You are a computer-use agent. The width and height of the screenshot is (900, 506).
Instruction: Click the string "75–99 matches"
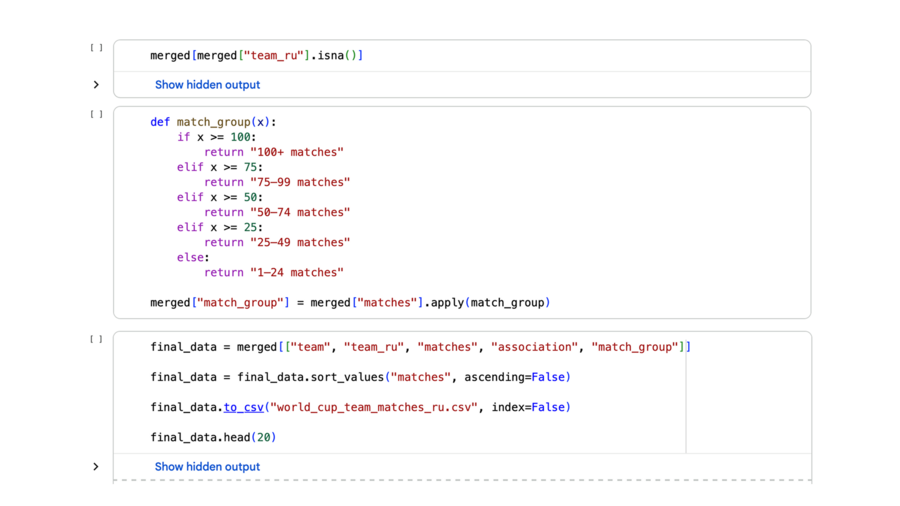[x=300, y=182]
